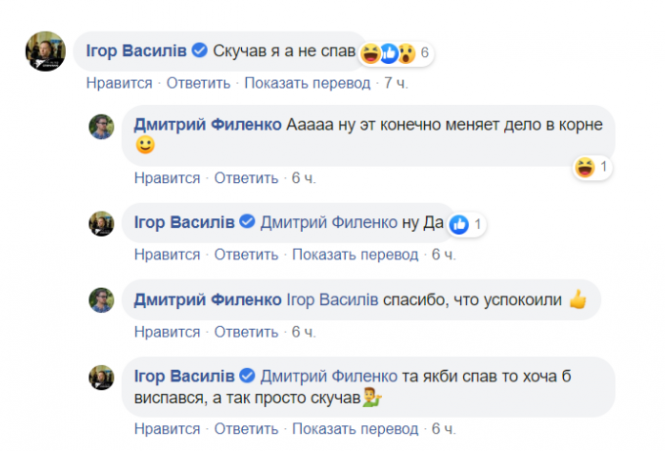This screenshot has height=451, width=665.
Task: Show translation of the top comment
Action: (306, 83)
